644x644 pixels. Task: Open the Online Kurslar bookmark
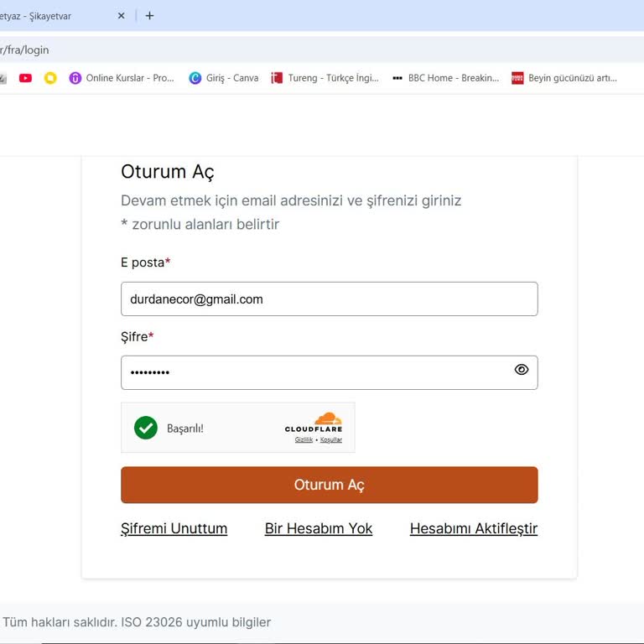pos(122,78)
